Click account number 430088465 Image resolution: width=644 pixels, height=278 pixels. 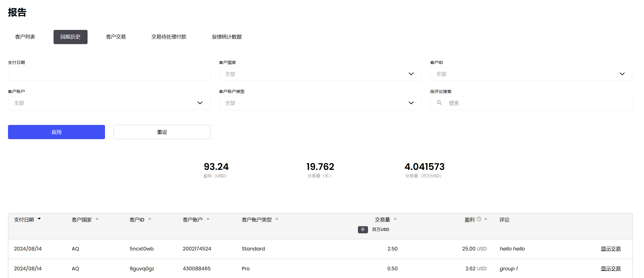(197, 269)
